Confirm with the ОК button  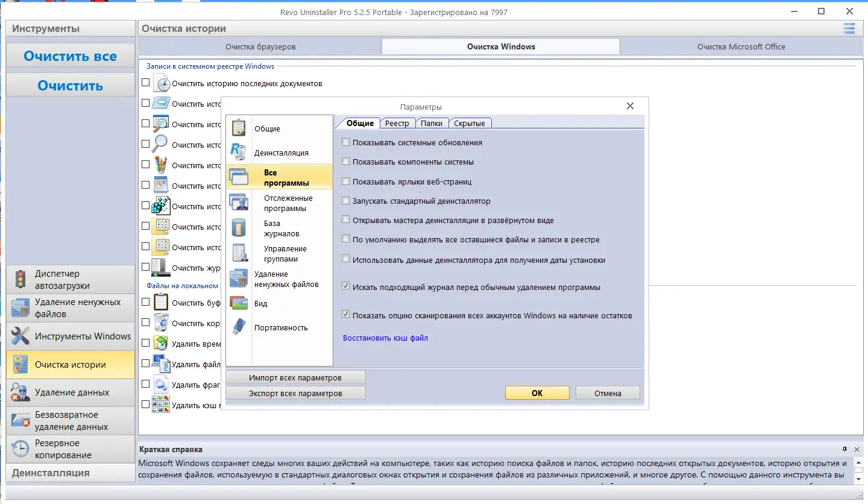[537, 393]
